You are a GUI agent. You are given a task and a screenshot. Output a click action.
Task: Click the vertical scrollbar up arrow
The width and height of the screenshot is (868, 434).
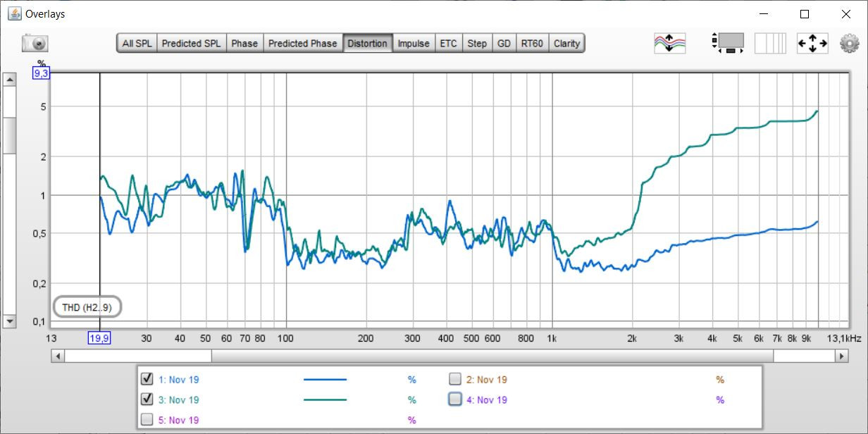(10, 80)
